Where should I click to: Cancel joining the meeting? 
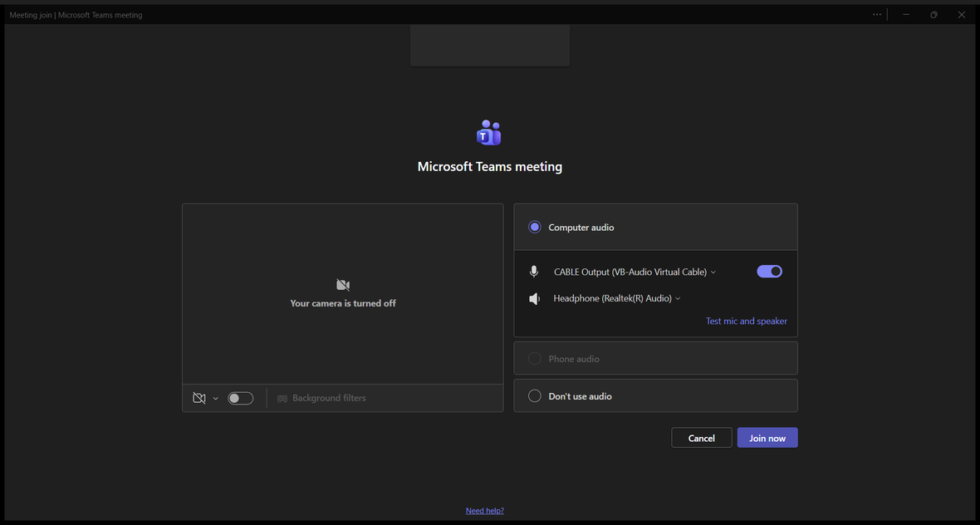point(701,438)
